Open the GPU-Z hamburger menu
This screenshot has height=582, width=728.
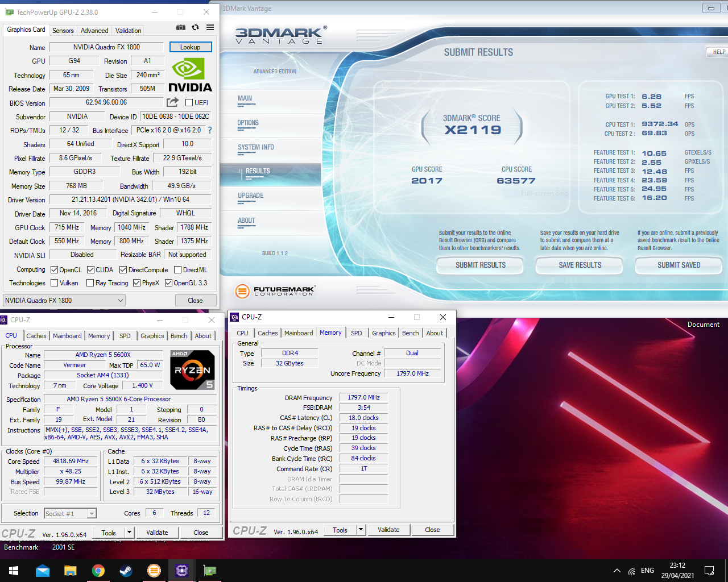[210, 27]
